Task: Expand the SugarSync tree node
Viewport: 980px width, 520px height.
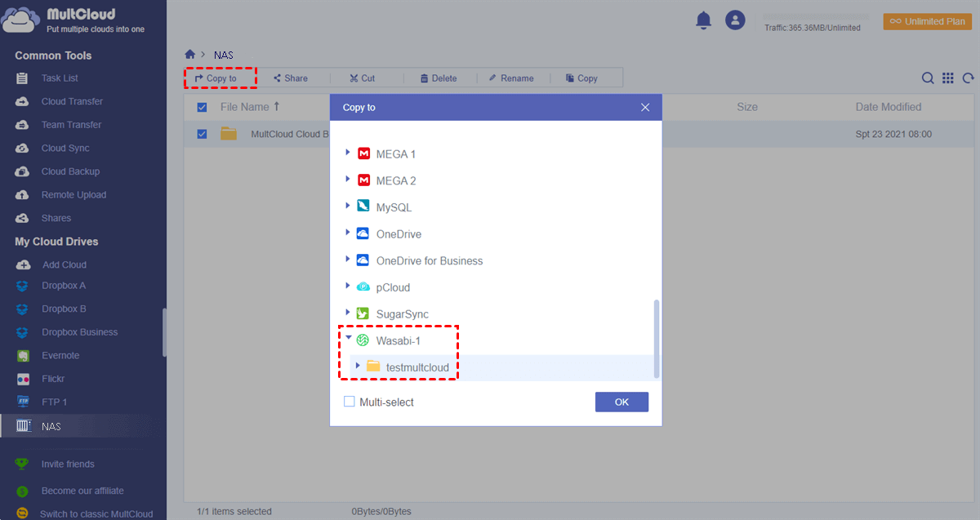Action: coord(348,313)
